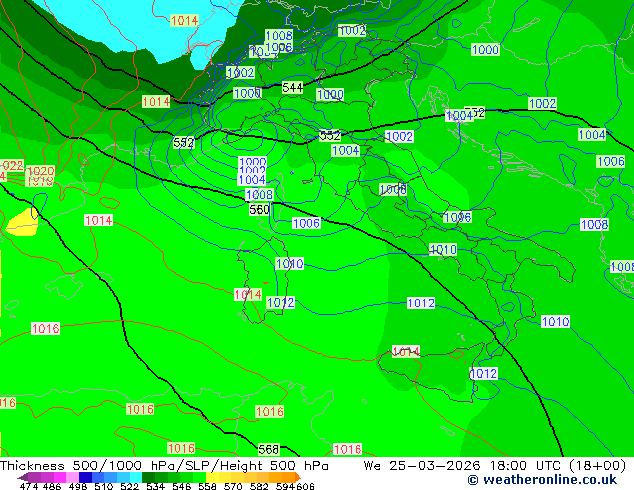Screen dimensions: 634x490
Task: Click the blue 1012 label over southern Sardinia
Action: pos(281,302)
